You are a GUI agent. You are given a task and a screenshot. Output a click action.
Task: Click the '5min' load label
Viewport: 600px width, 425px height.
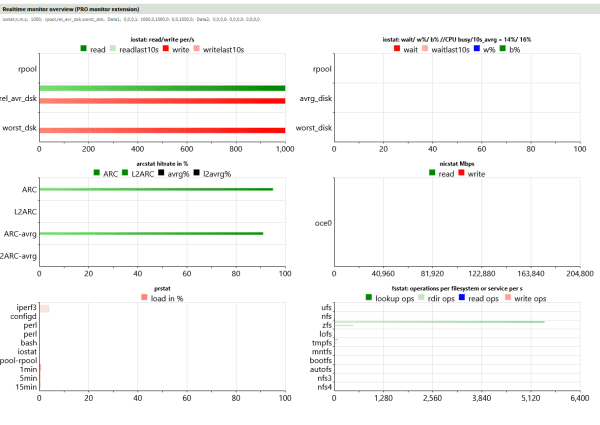[28, 378]
